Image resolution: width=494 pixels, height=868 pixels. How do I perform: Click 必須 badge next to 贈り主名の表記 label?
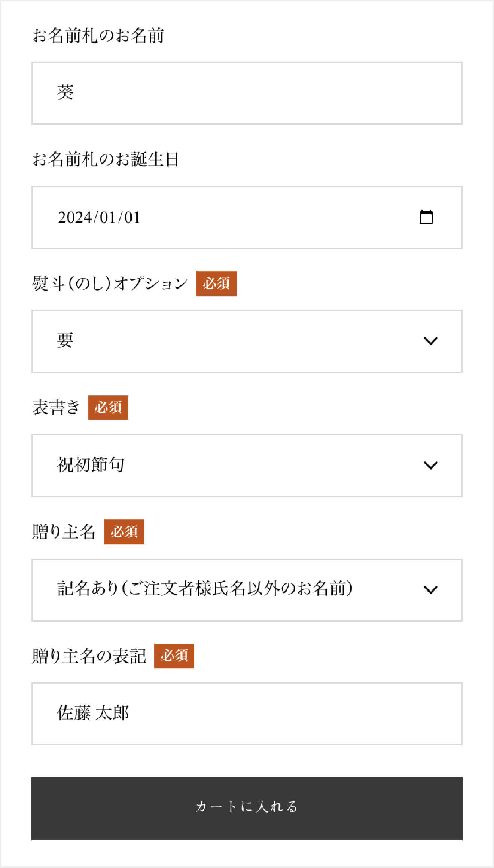click(x=174, y=656)
